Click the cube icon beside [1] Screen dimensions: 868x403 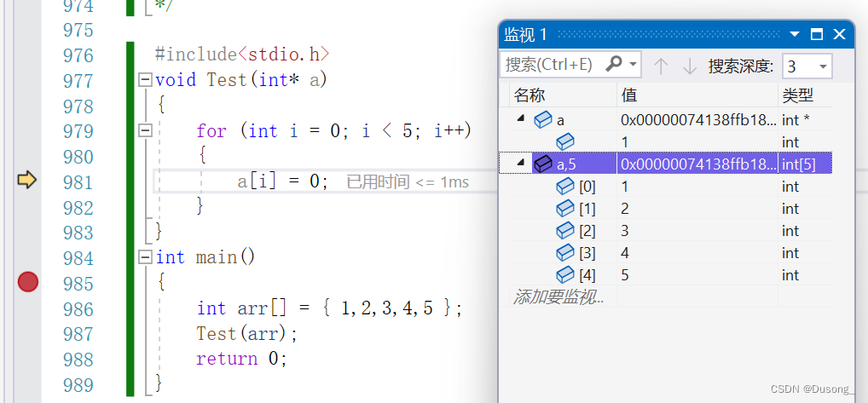coord(565,209)
